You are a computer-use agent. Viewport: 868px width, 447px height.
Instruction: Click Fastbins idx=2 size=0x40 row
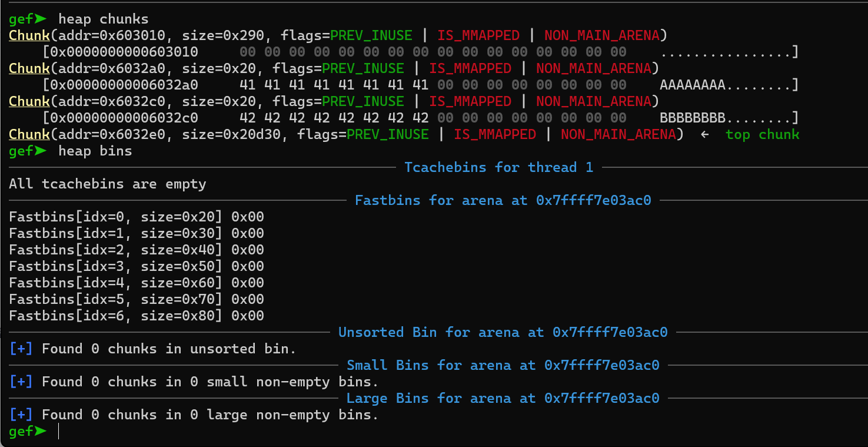(137, 250)
